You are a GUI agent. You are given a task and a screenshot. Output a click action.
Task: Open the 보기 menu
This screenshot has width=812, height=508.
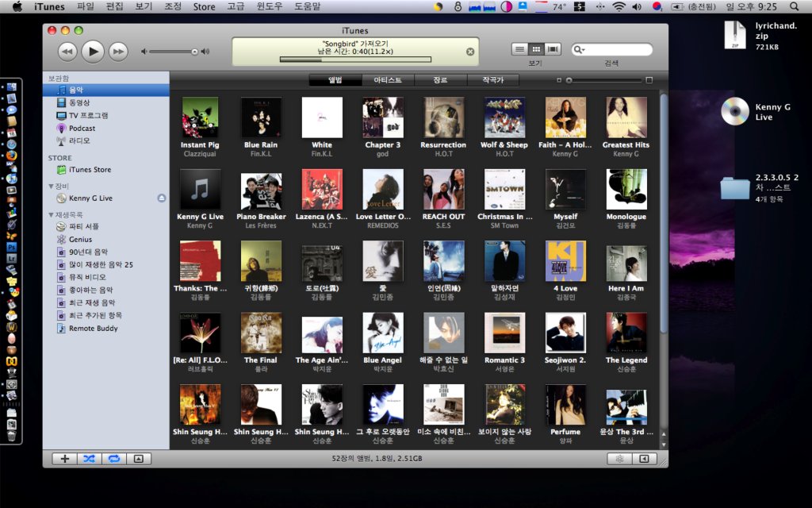144,6
